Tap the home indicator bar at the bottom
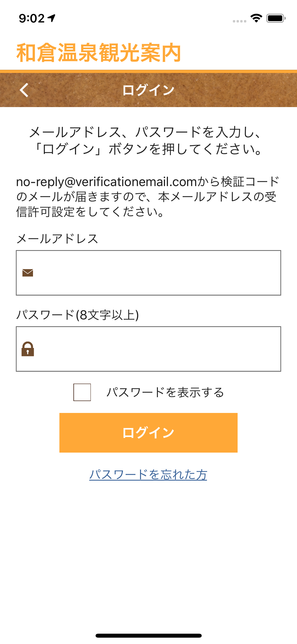Screen dimensions: 297x644 point(148,636)
